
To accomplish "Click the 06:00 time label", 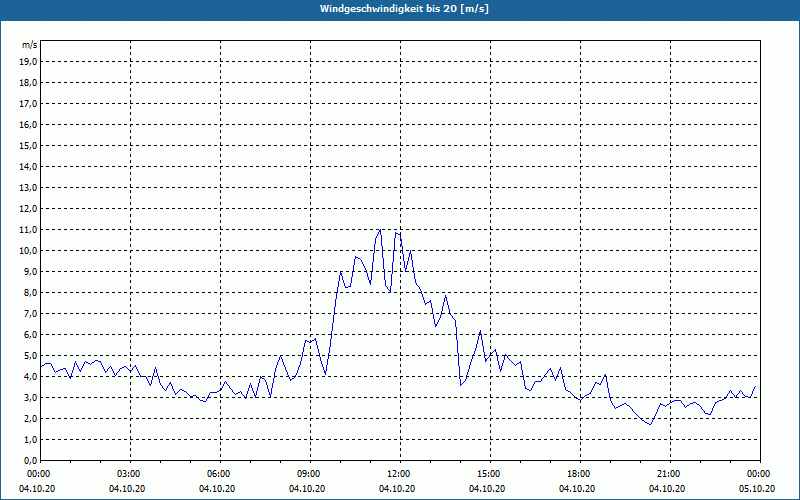I will 220,474.
